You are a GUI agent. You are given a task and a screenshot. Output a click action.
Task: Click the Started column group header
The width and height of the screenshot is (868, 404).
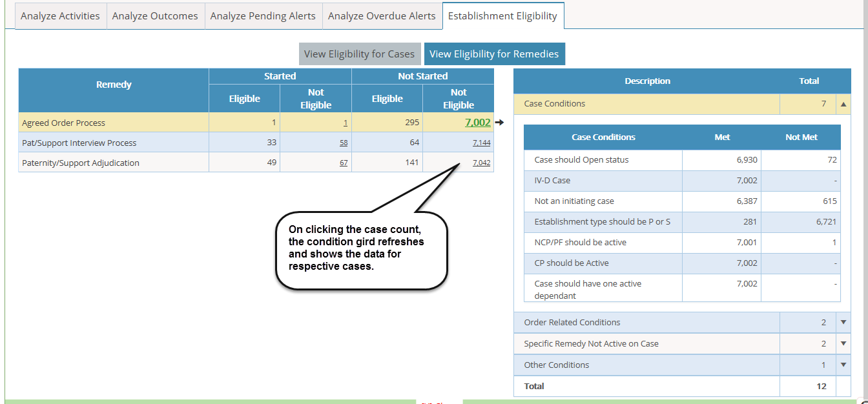280,76
